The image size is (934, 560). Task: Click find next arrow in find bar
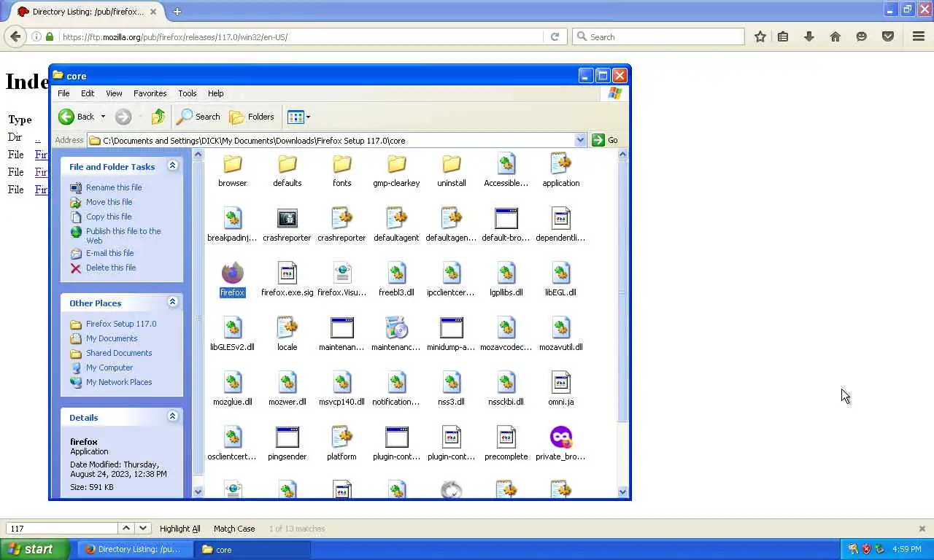pos(142,528)
